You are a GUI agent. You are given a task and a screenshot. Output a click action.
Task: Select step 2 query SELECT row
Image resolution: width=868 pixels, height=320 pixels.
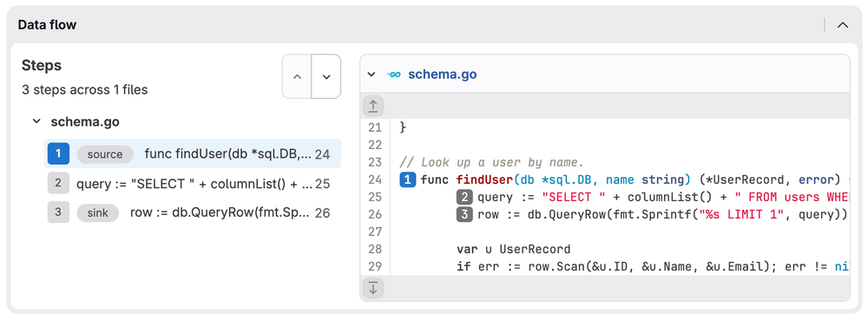point(192,184)
